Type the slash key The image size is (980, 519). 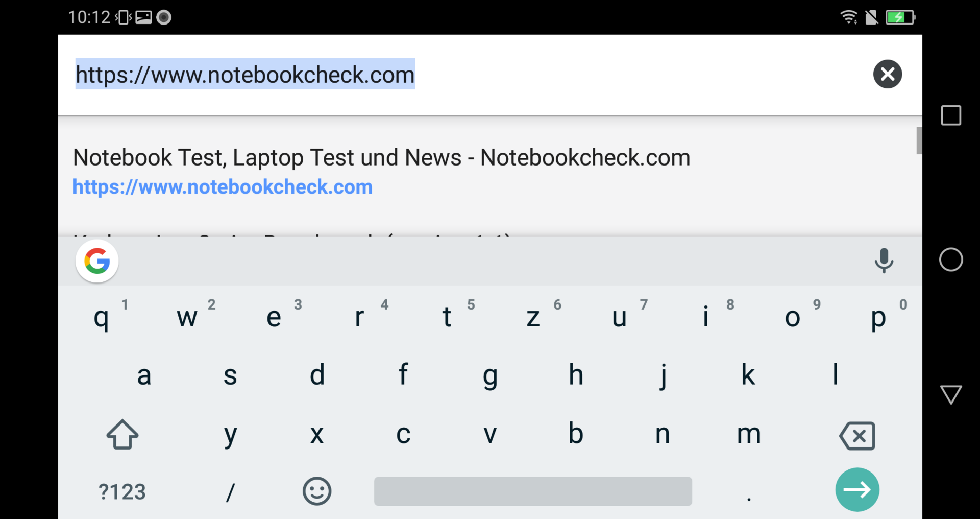230,491
